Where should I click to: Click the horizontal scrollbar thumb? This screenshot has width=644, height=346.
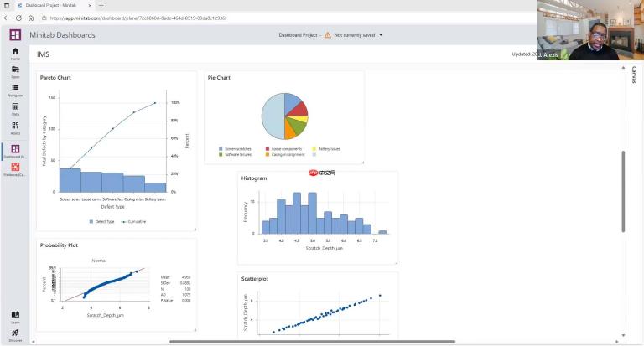[x=312, y=342]
